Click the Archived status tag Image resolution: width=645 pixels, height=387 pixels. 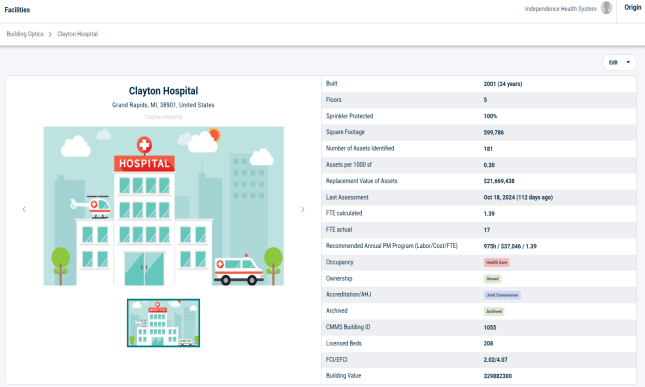(x=494, y=311)
